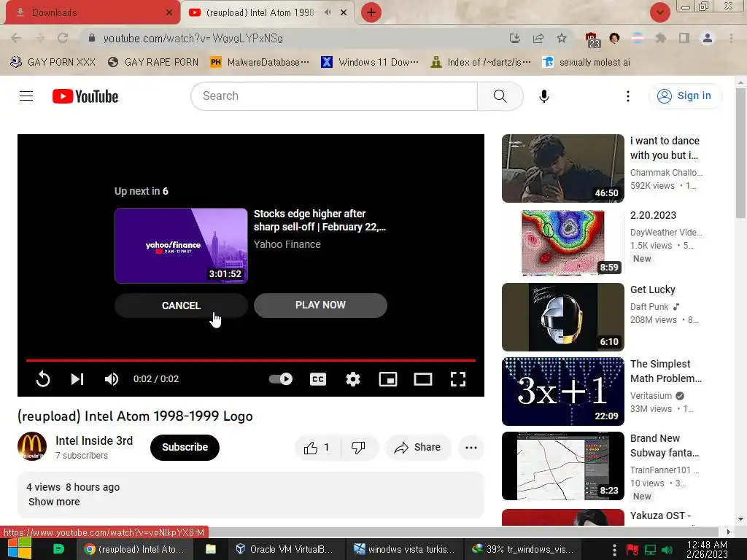Open the Index of /~dartz bookmark
The height and width of the screenshot is (560, 747).
480,62
